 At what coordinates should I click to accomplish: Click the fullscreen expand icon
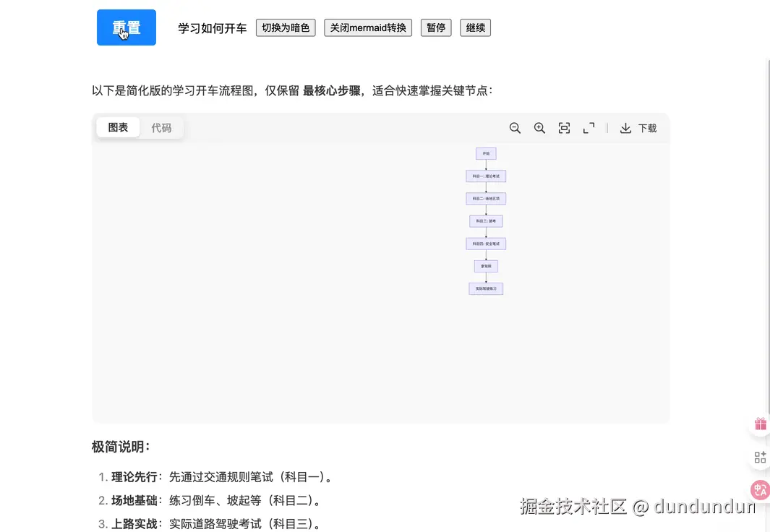pyautogui.click(x=589, y=128)
